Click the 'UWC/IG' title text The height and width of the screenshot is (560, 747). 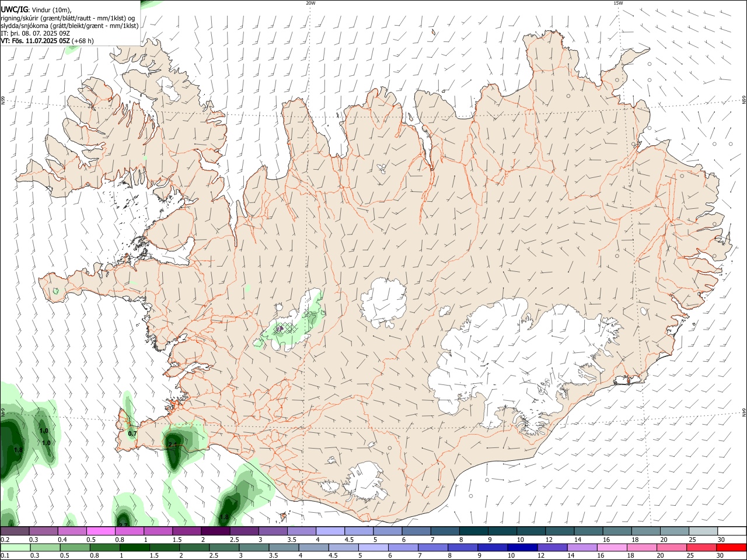click(x=14, y=10)
